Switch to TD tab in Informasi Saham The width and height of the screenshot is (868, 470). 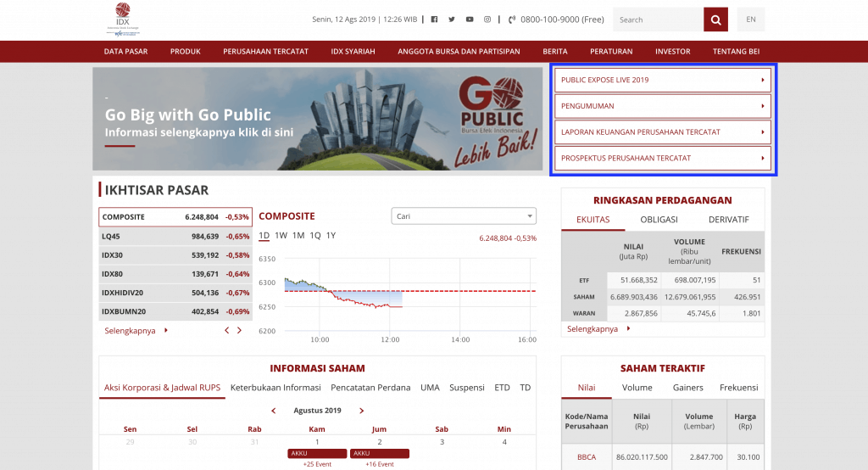click(526, 388)
